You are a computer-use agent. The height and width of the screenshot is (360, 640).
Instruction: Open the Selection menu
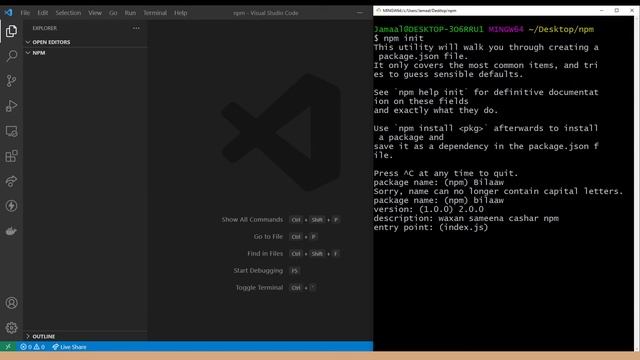[x=68, y=13]
